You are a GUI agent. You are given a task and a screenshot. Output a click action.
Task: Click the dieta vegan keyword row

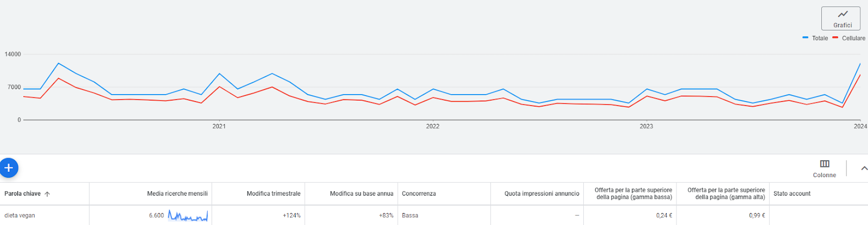coord(434,215)
